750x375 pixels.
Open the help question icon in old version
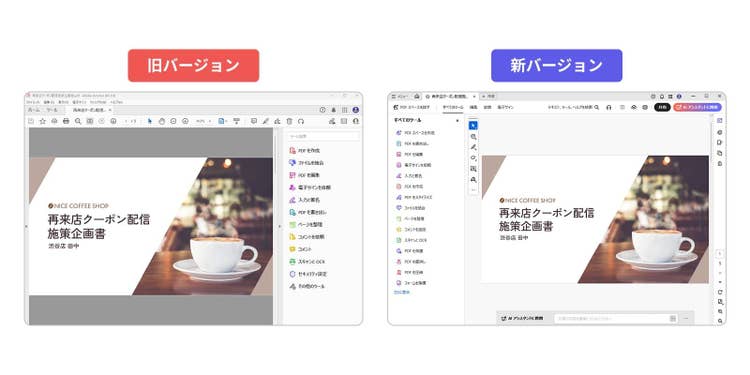tap(322, 110)
